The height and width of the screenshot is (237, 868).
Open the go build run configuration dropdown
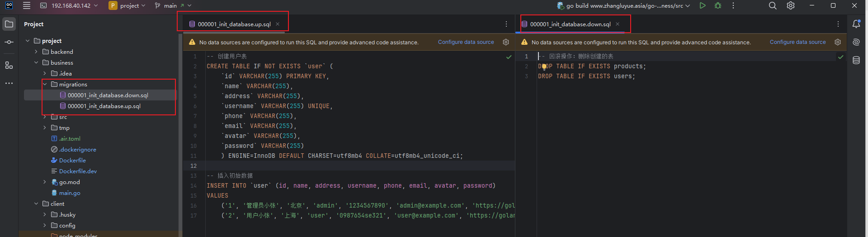(623, 5)
